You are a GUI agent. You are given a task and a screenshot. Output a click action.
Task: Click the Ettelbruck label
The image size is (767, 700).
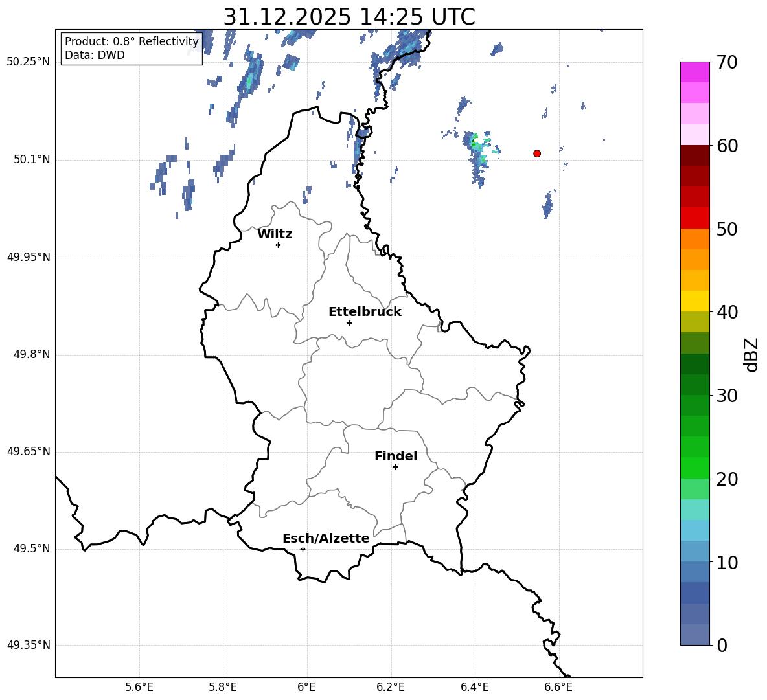coord(365,312)
